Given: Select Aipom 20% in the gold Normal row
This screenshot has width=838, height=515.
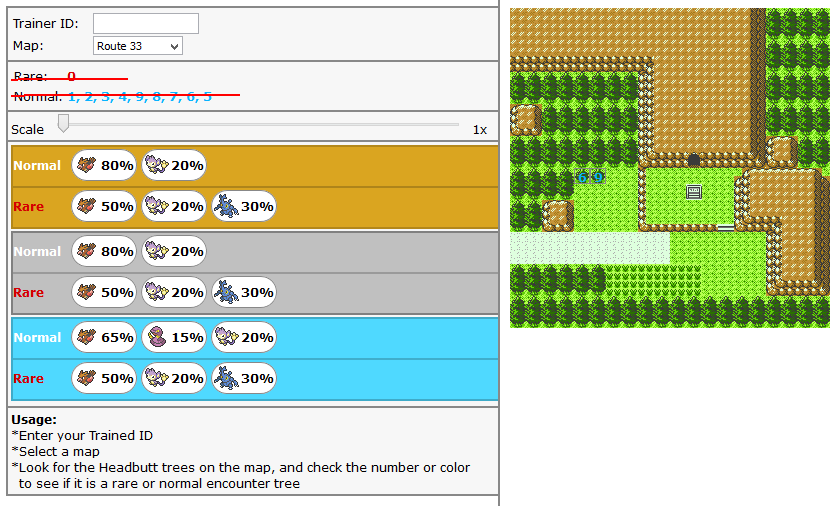Looking at the screenshot, I should tap(174, 166).
